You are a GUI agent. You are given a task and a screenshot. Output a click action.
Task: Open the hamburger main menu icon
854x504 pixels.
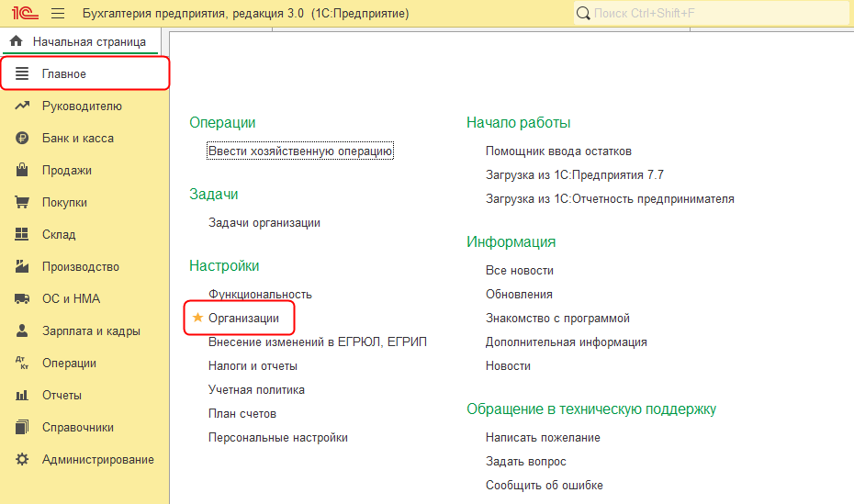pyautogui.click(x=58, y=14)
